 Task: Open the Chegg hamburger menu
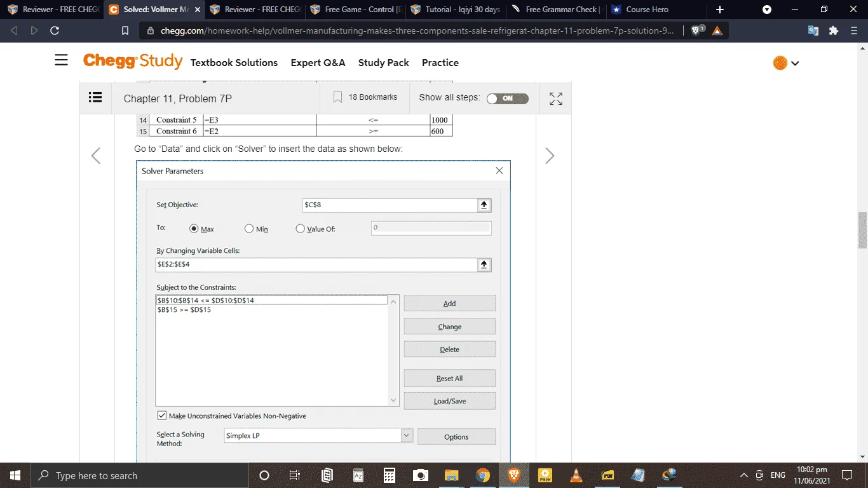click(61, 60)
